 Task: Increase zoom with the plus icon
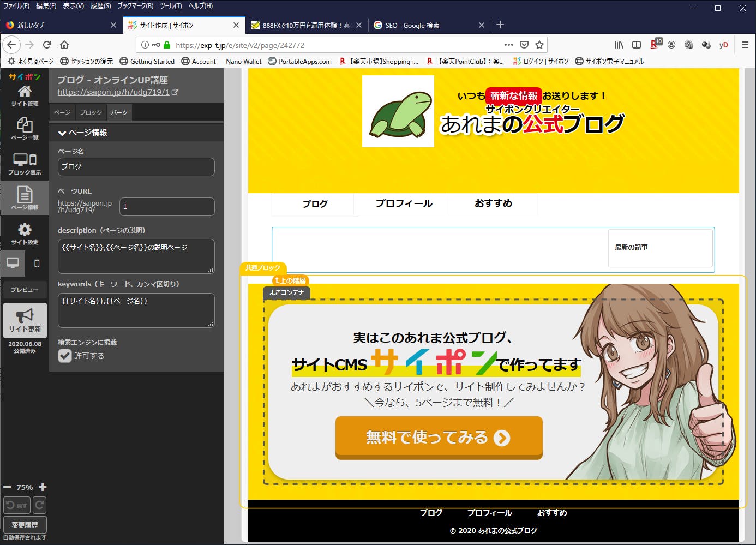click(43, 487)
